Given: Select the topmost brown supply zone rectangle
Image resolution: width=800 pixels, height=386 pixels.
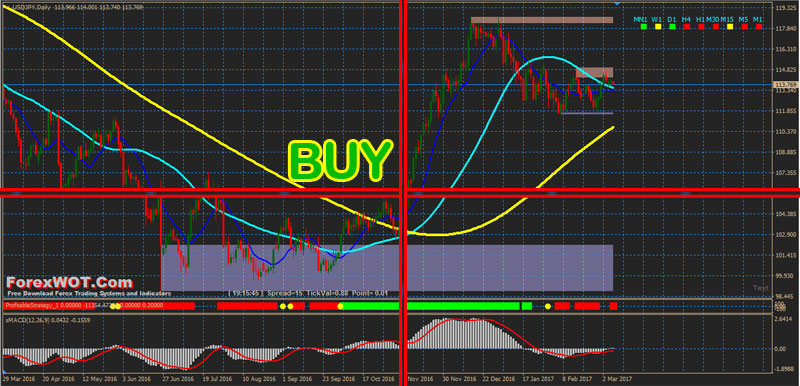Looking at the screenshot, I should coord(542,20).
